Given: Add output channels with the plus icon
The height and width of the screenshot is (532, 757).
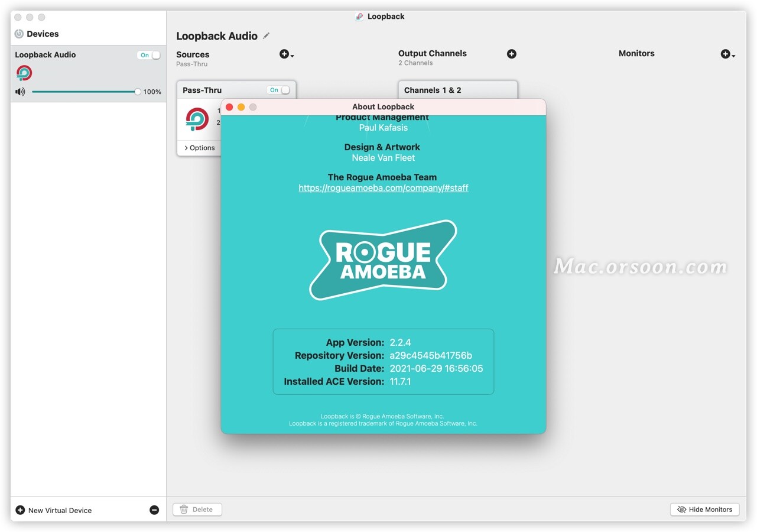Looking at the screenshot, I should click(512, 54).
